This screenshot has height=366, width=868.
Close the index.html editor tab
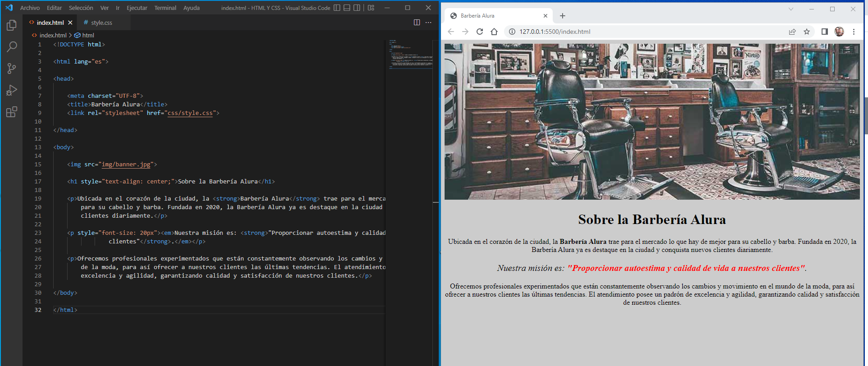click(70, 23)
